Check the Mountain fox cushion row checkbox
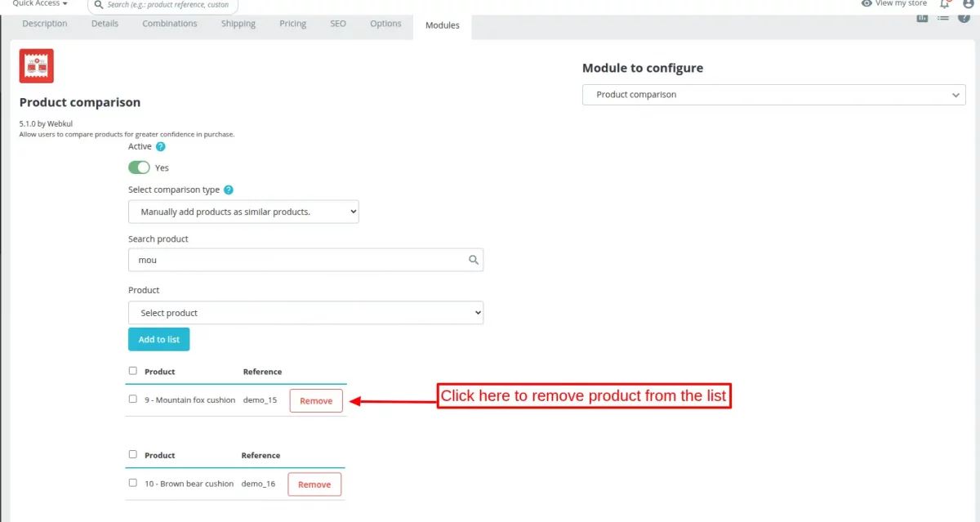This screenshot has width=980, height=522. tap(133, 399)
